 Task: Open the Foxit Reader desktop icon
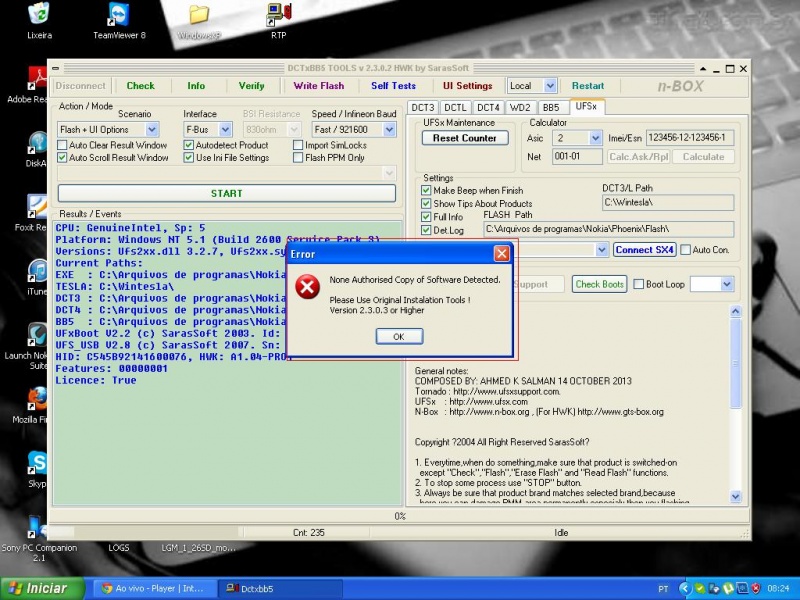pyautogui.click(x=37, y=207)
